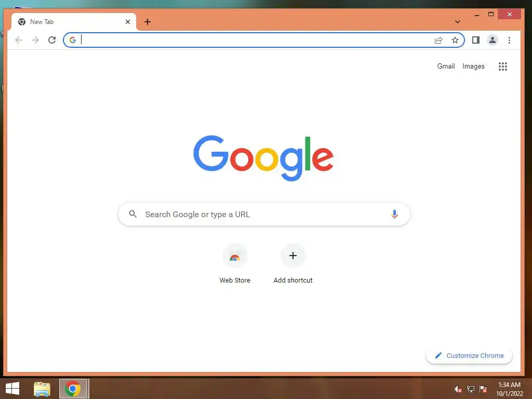Click the Chrome taskbar icon
This screenshot has width=532, height=399.
tap(73, 389)
